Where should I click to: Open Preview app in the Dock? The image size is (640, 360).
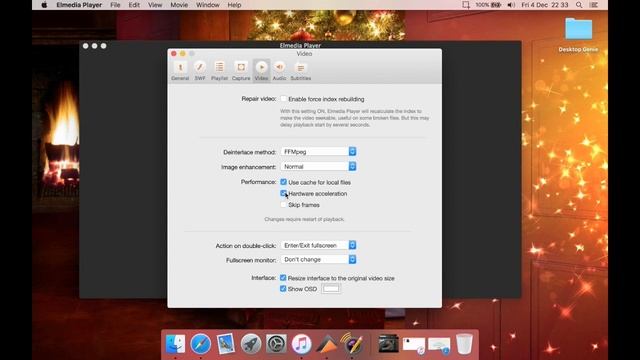click(225, 344)
